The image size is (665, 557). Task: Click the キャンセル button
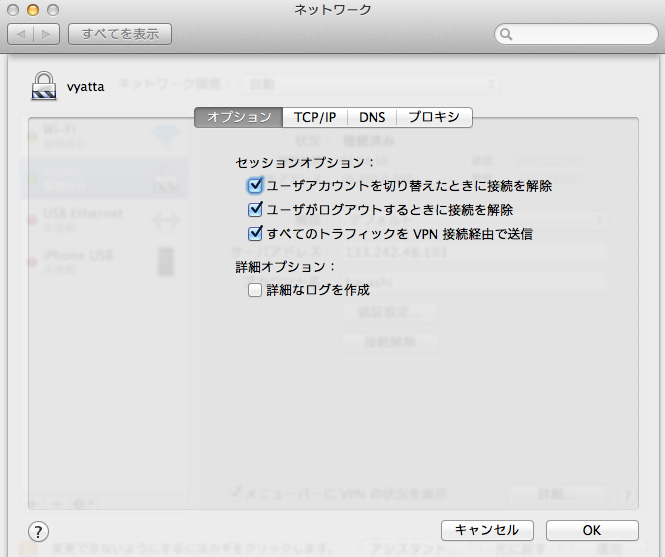[x=487, y=530]
